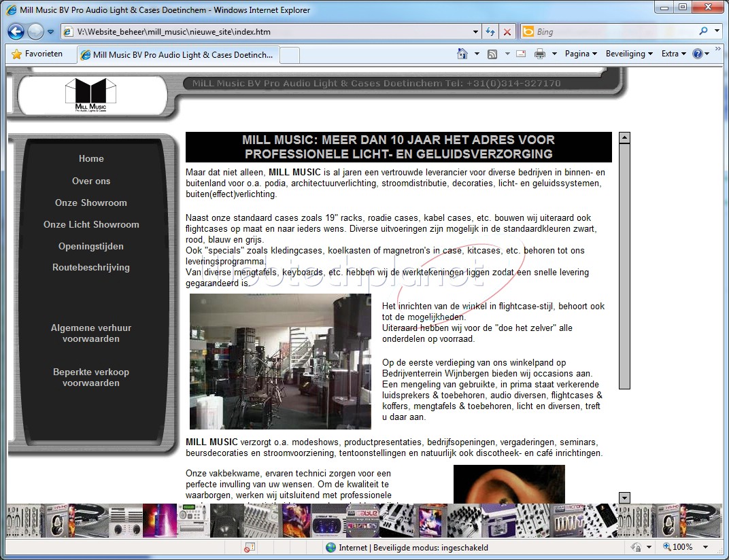Click the Mill Music logo
729x560 pixels.
tap(90, 95)
